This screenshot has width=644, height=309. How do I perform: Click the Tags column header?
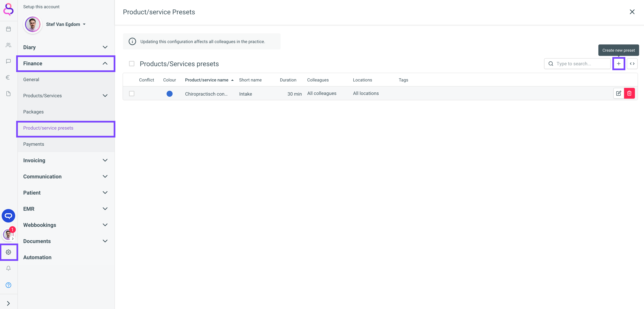pos(403,80)
